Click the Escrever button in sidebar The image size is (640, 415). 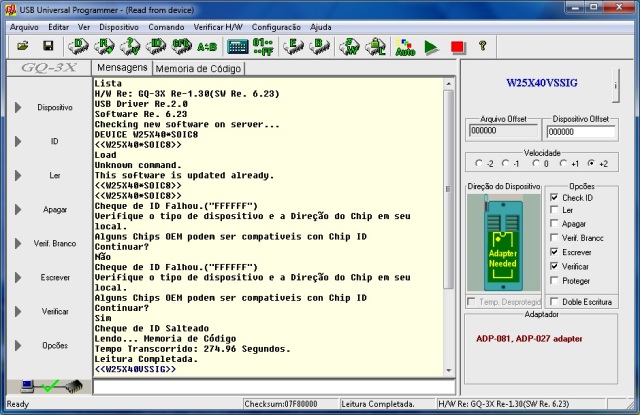click(55, 277)
